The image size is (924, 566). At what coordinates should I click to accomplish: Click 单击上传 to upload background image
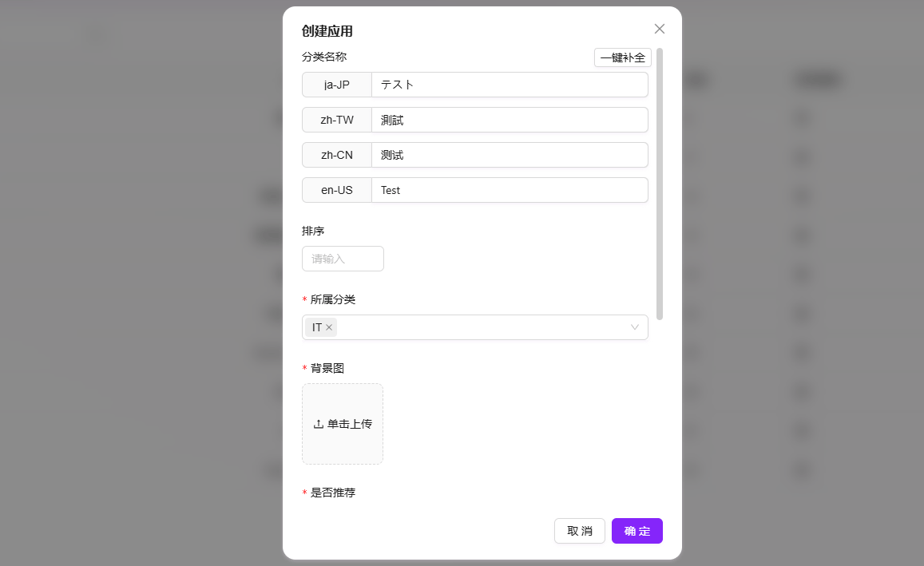(x=343, y=424)
